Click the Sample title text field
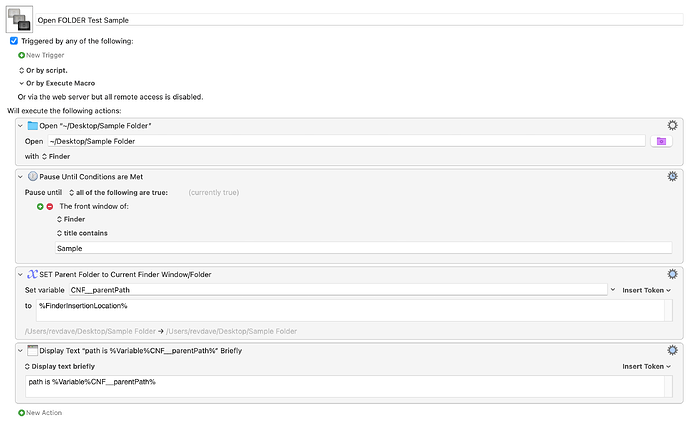 click(363, 248)
